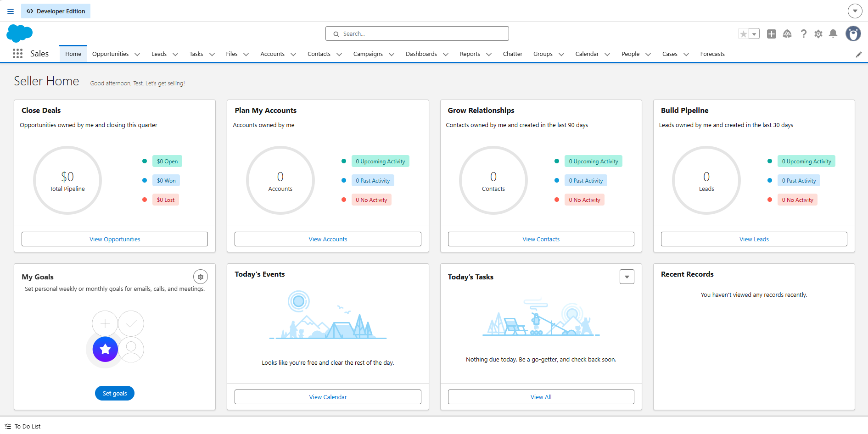The height and width of the screenshot is (434, 868).
Task: Open the Chatter tab
Action: click(x=512, y=54)
